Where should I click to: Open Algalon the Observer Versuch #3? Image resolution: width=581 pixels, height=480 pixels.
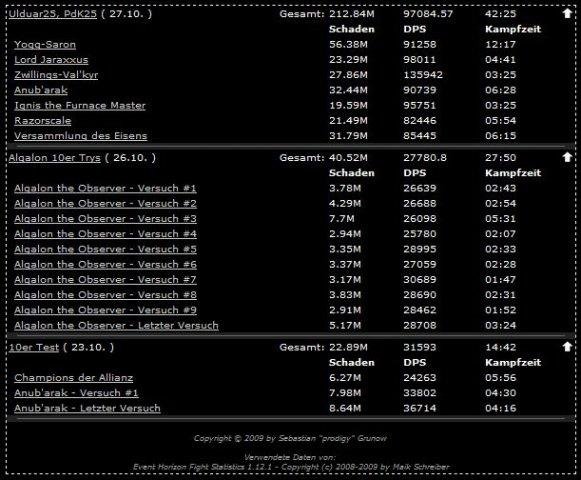pyautogui.click(x=105, y=219)
